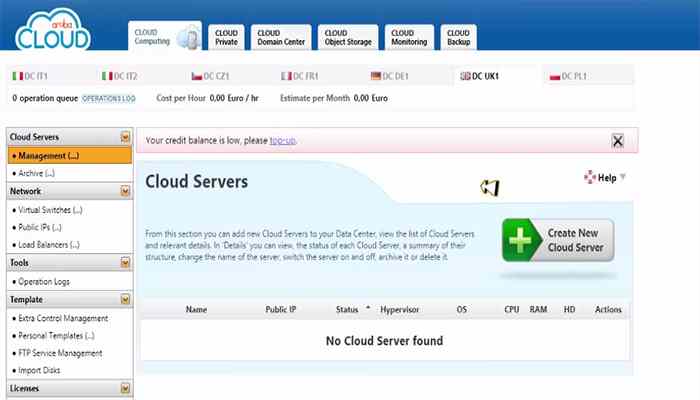The image size is (700, 400).
Task: Click the 'No Cloud Server found' message
Action: [x=384, y=341]
